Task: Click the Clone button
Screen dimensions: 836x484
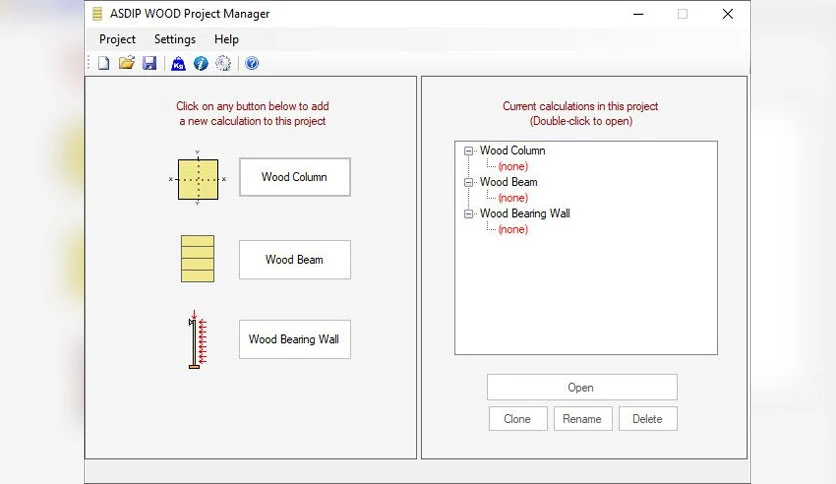Action: [x=518, y=419]
